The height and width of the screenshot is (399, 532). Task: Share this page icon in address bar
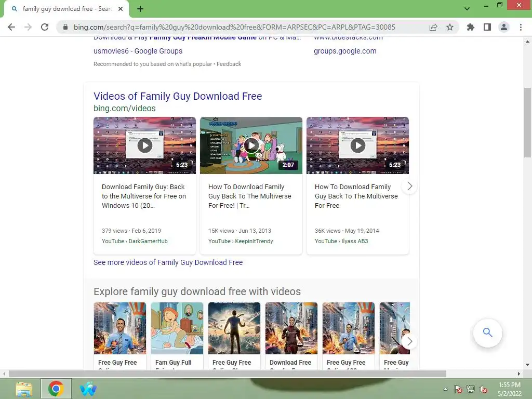pyautogui.click(x=433, y=27)
